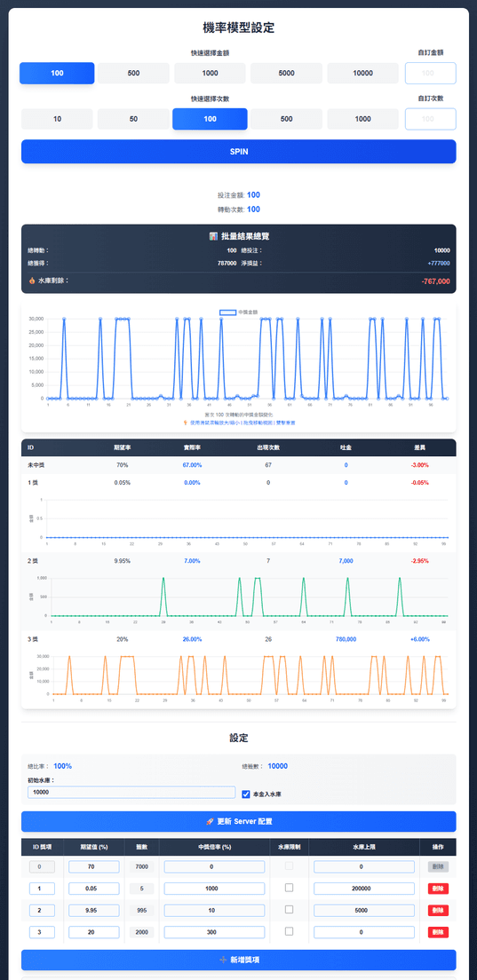Viewport: 477px width, 980px height.
Task: Delete prize 3 row
Action: point(438,932)
